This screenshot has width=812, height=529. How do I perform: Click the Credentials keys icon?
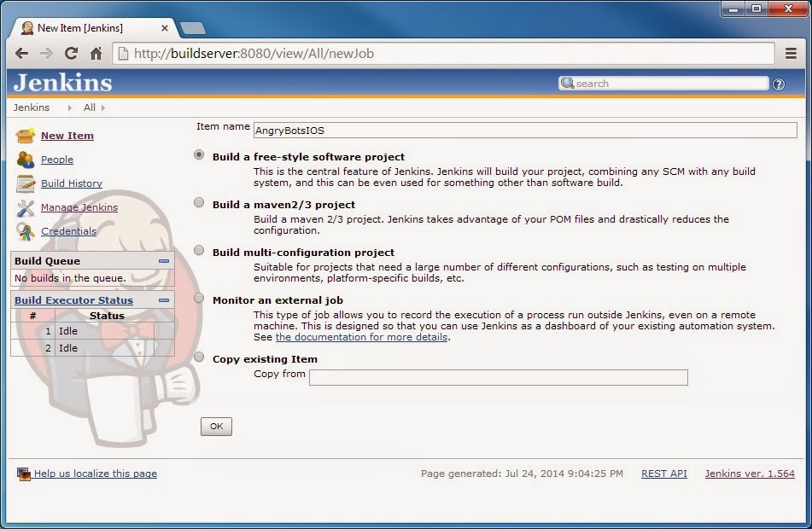pos(26,231)
